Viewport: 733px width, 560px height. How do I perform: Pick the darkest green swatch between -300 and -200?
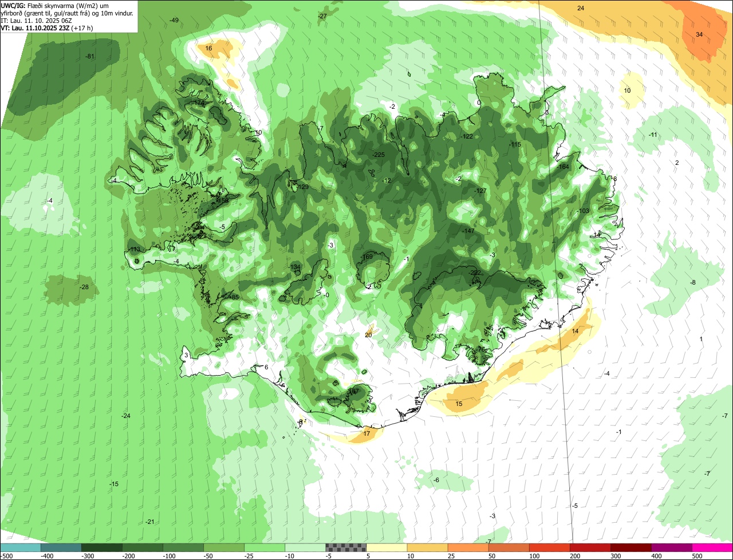[x=102, y=547]
